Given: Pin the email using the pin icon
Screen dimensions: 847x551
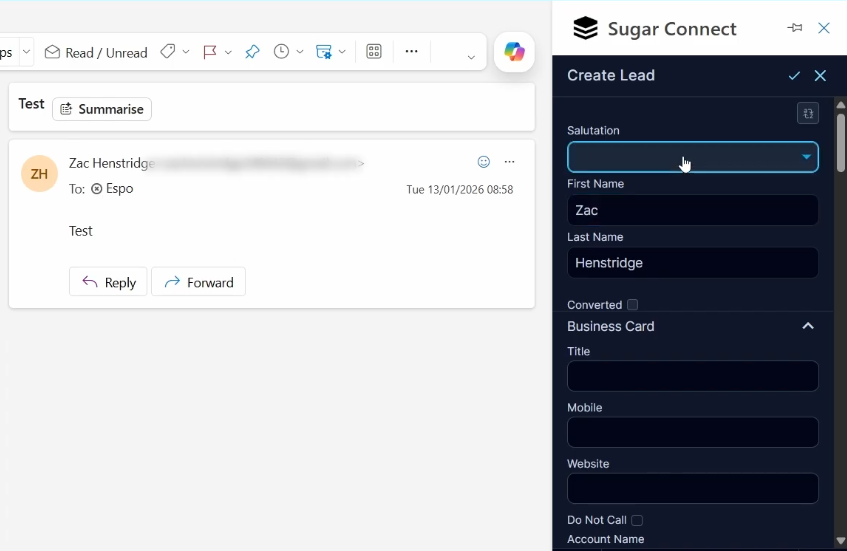Looking at the screenshot, I should pyautogui.click(x=252, y=52).
